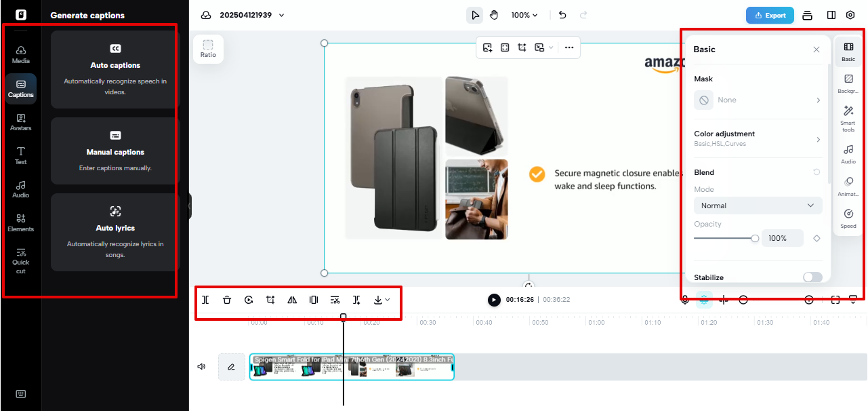Expand the Mask options set to None
Viewport: 868px width, 411px height.
coord(758,100)
